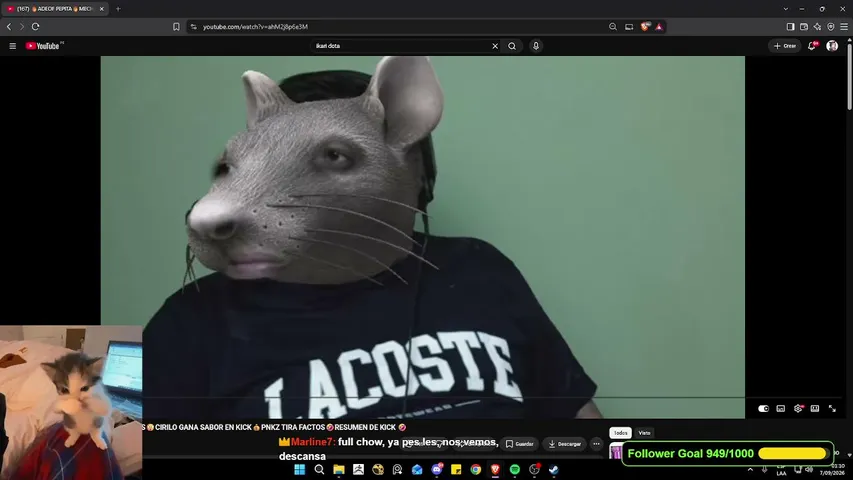The image size is (853, 480).
Task: Click the playing rat-mask video
Action: pyautogui.click(x=423, y=237)
